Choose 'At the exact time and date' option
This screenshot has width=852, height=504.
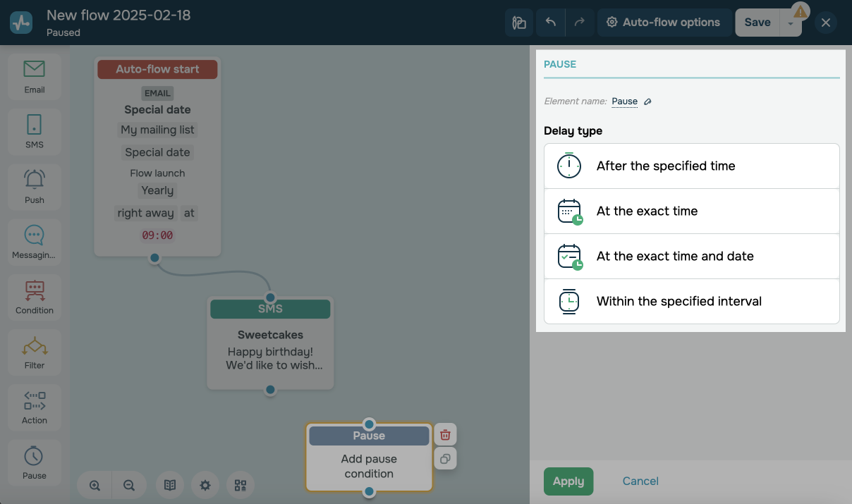coord(692,257)
